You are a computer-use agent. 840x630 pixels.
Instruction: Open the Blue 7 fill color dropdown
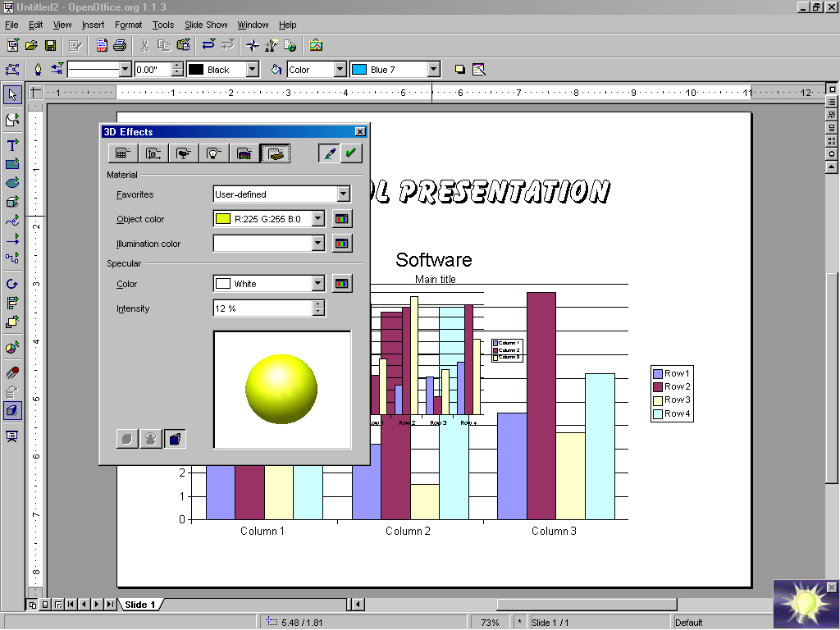433,70
